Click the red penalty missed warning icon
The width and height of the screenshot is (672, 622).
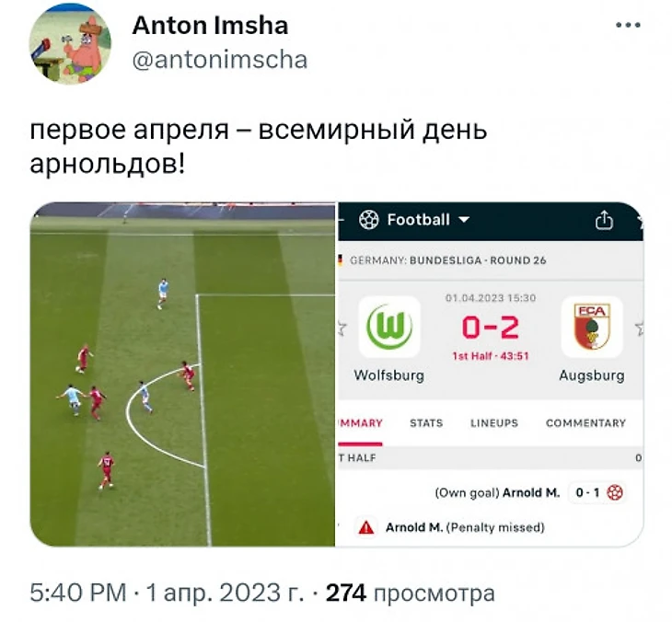click(366, 527)
